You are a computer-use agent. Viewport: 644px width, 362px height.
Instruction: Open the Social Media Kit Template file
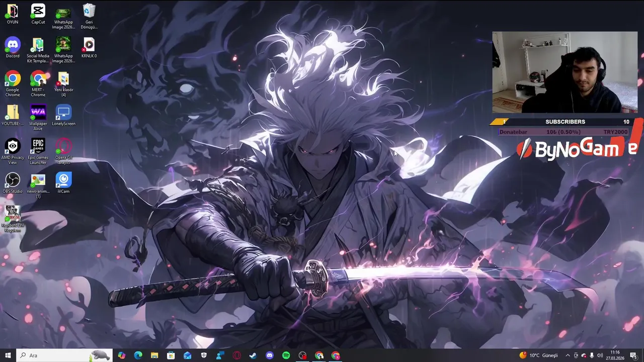click(38, 50)
